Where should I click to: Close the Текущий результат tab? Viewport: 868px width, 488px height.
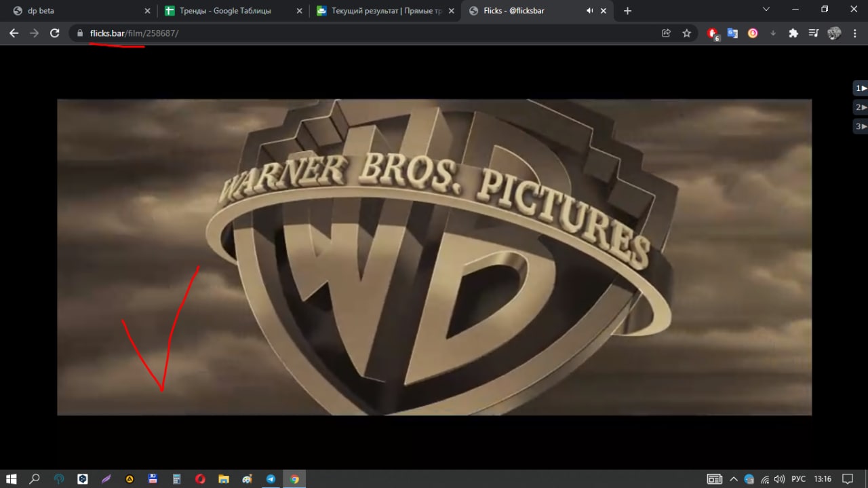click(451, 10)
